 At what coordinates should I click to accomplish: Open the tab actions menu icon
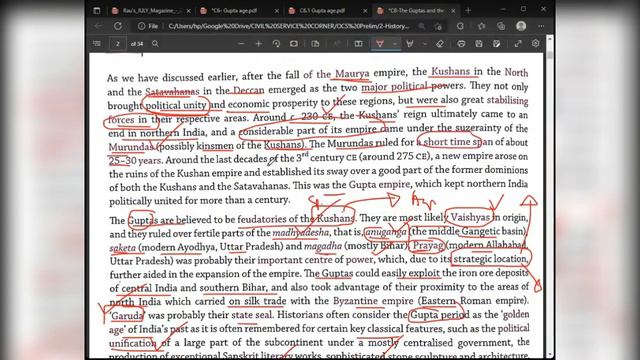coord(97,11)
